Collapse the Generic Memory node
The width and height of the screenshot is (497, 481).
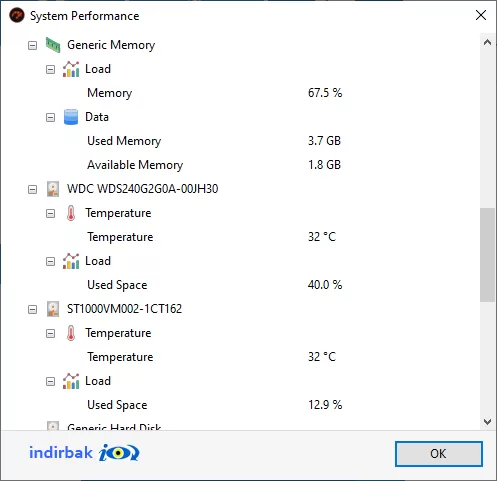click(32, 45)
